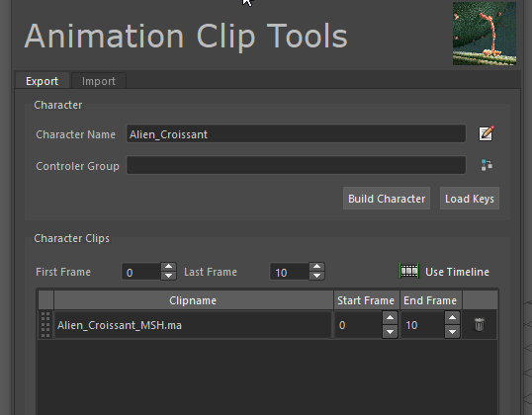Decrement the clip End Frame down arrow
The width and height of the screenshot is (532, 415).
452,331
